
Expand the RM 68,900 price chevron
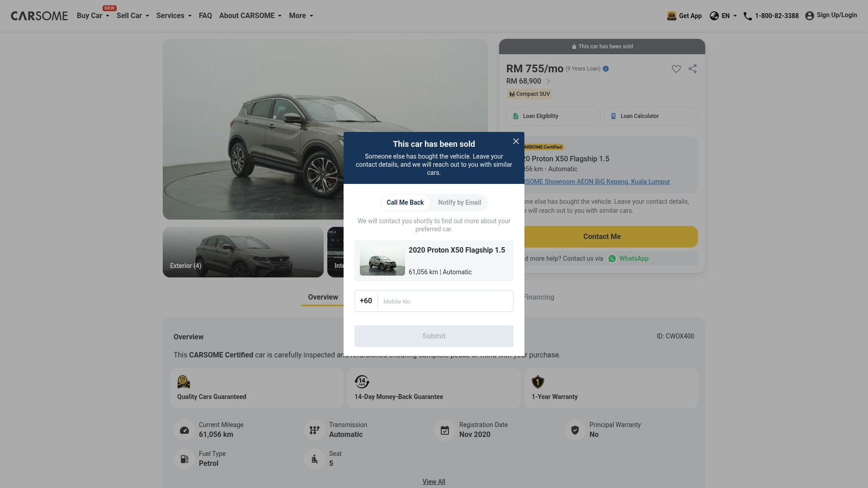[548, 81]
